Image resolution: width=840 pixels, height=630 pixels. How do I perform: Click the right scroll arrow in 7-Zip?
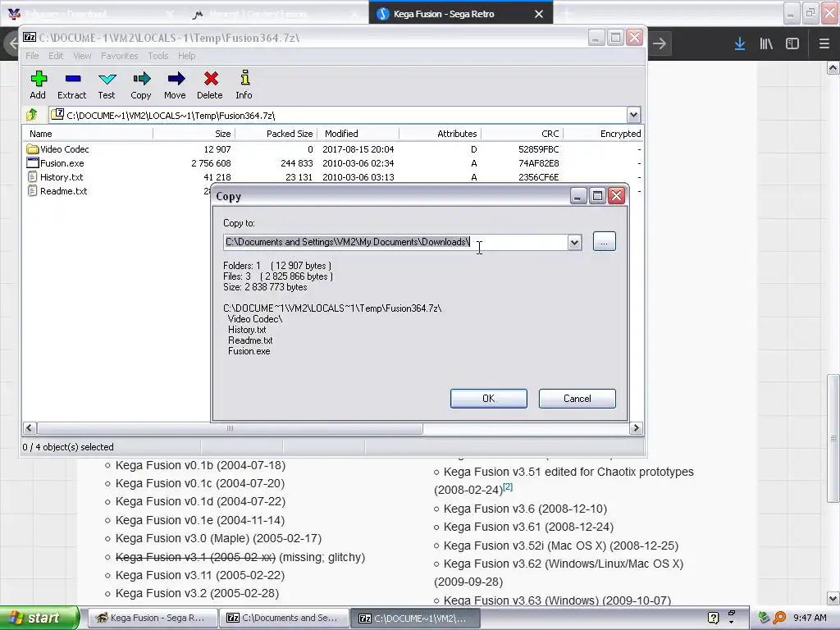(636, 428)
